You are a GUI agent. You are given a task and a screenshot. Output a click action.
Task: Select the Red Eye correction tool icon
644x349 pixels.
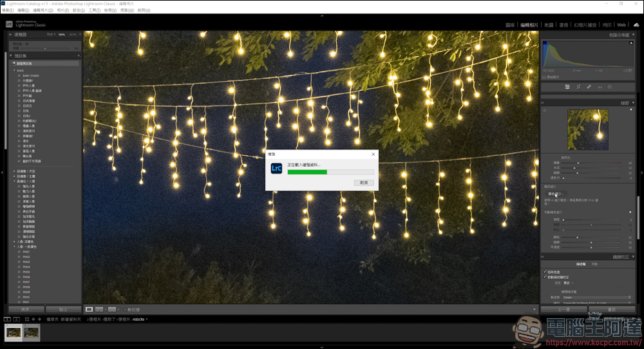(x=600, y=87)
